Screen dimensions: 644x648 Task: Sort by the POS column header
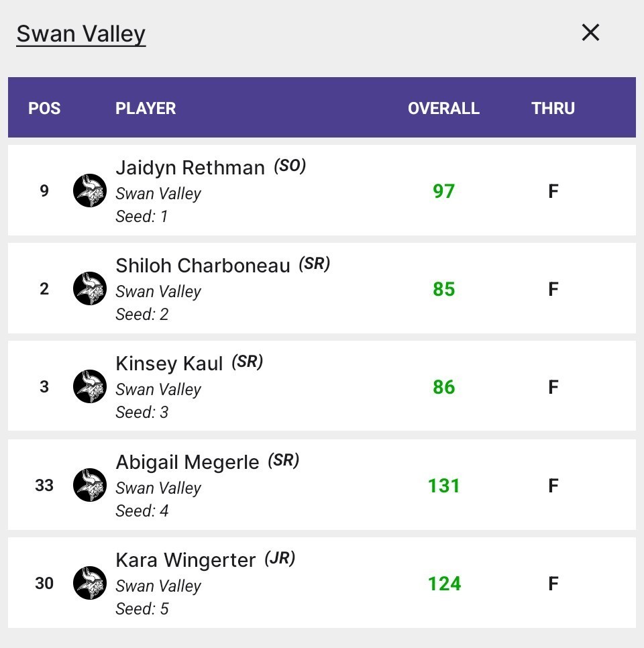tap(44, 108)
